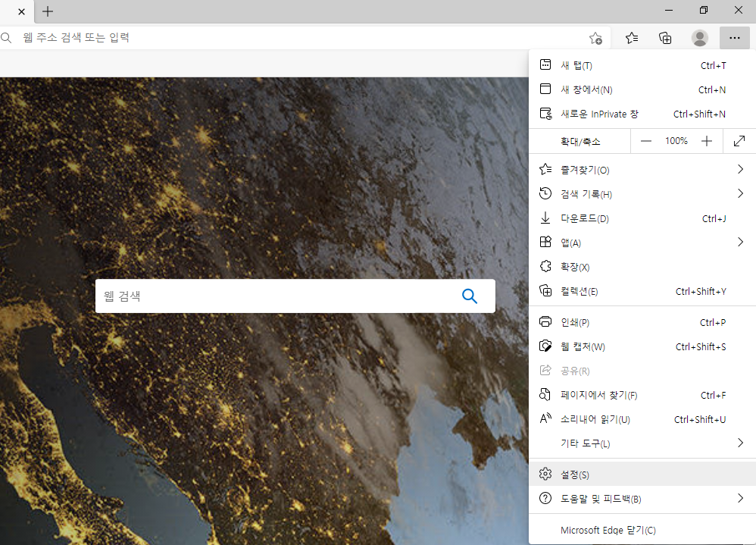Click the three-dot settings and more button
This screenshot has height=545, width=756.
[x=734, y=38]
